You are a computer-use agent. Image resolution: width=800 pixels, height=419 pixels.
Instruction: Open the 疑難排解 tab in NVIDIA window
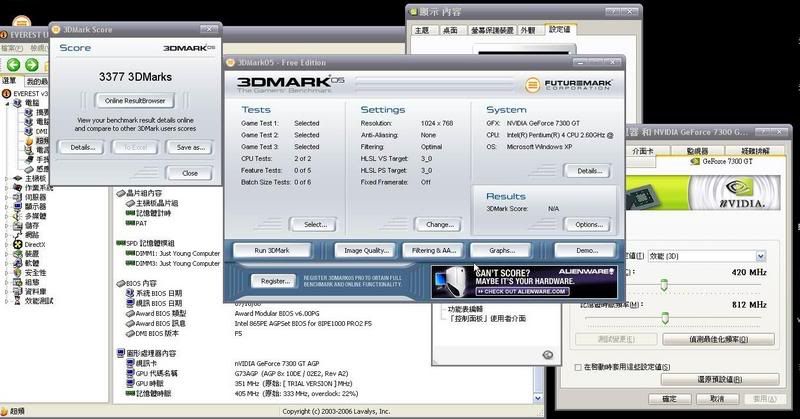click(755, 151)
